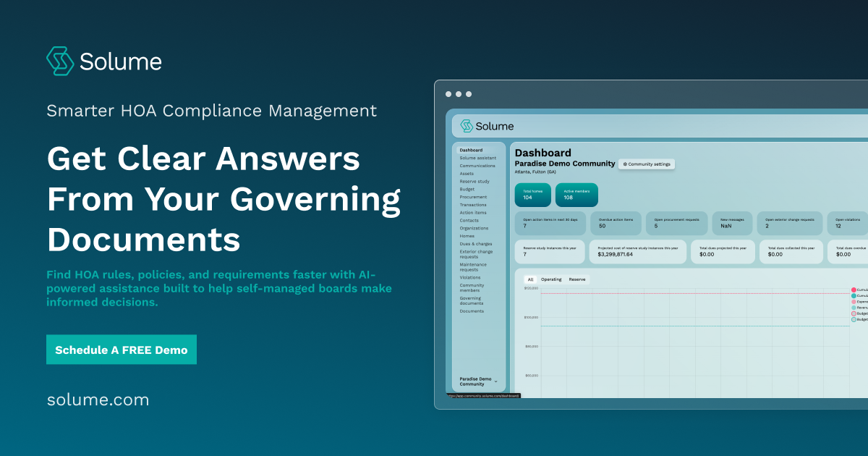
Task: Toggle the solid teal cumulative legend dot
Action: 854,295
